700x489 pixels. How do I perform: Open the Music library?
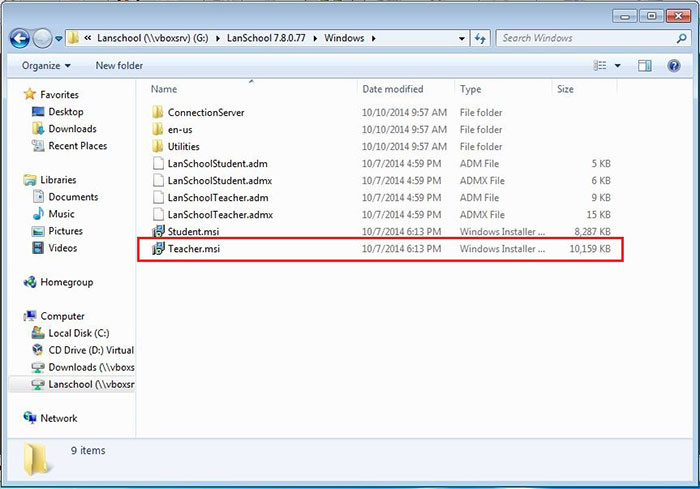[61, 214]
